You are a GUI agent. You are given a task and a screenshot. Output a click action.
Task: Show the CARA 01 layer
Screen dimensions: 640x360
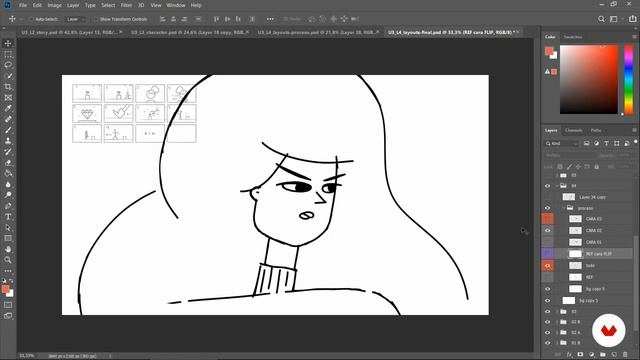(548, 242)
